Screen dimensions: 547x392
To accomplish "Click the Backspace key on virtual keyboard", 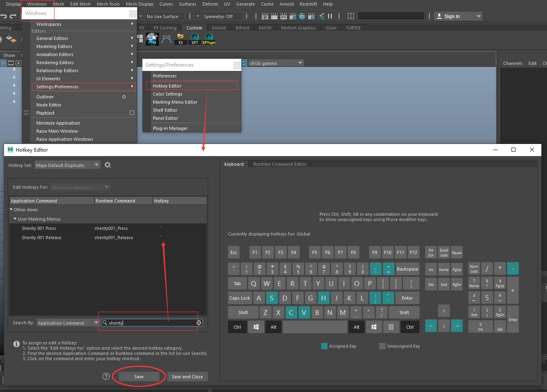I will pyautogui.click(x=407, y=269).
